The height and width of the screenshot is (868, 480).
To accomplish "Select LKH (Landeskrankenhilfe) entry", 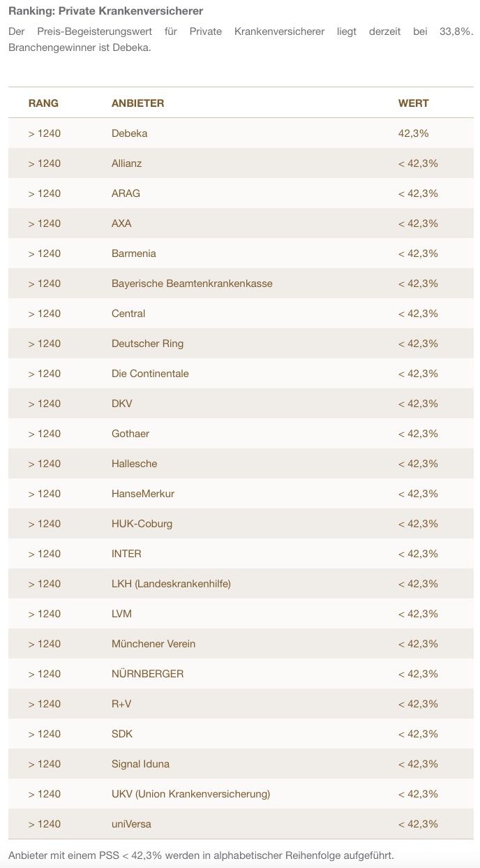I will (x=171, y=584).
